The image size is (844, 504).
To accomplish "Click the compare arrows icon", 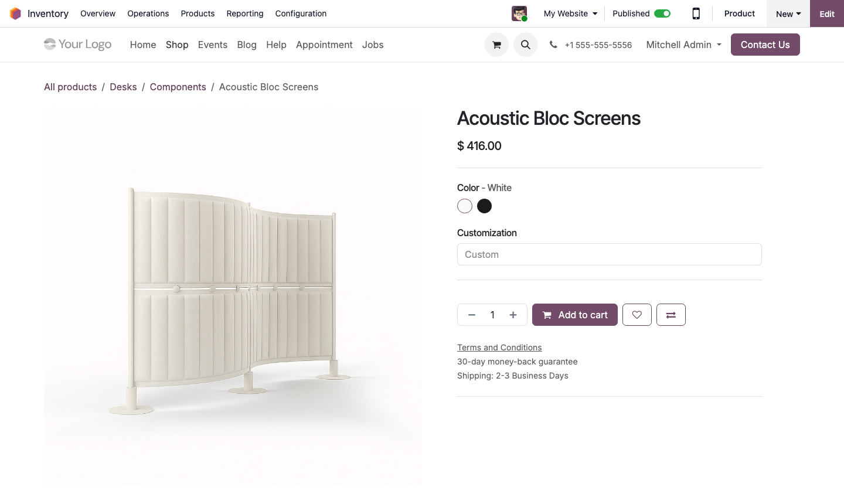I will click(x=671, y=315).
